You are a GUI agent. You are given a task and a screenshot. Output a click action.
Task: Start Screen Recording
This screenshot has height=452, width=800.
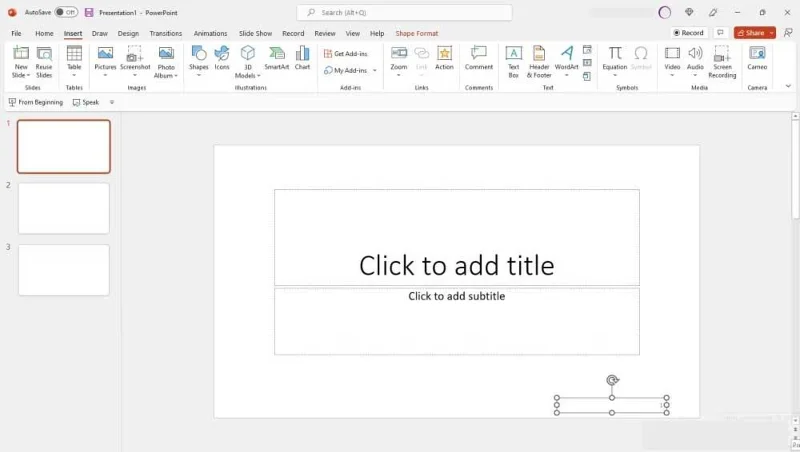click(722, 62)
